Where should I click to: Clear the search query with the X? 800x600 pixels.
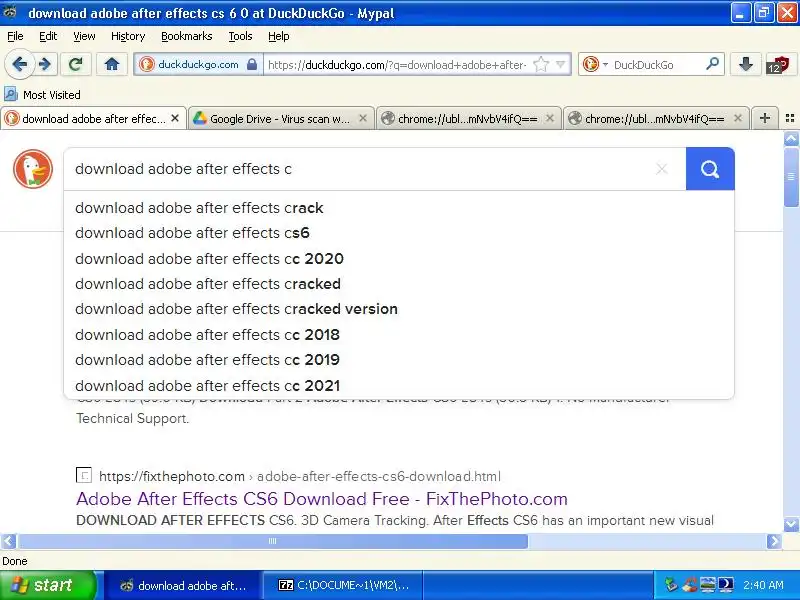click(662, 169)
